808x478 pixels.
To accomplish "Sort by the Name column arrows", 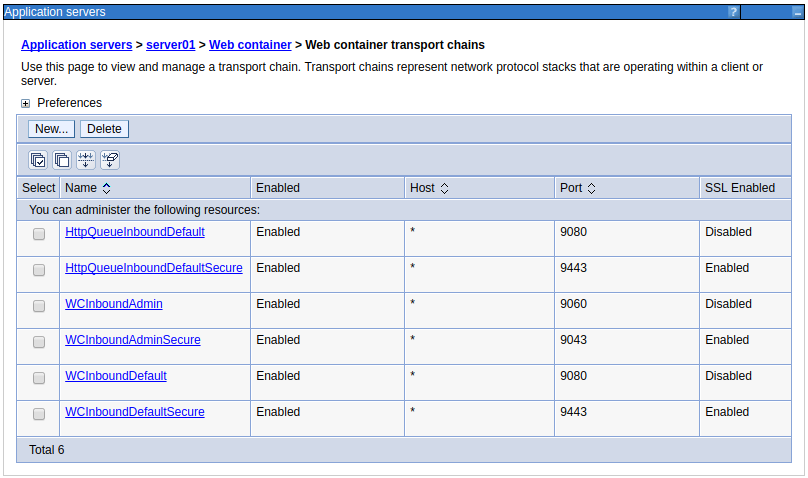I will 106,188.
